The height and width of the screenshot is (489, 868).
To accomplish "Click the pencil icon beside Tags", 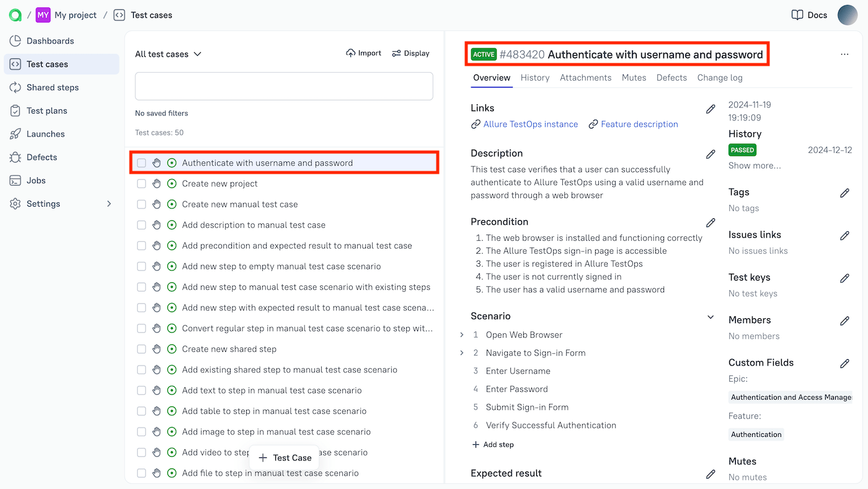I will point(844,193).
